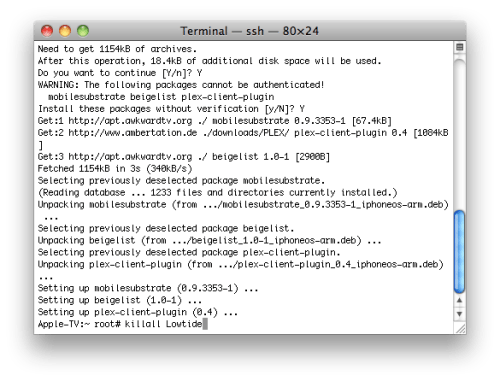Click 'Setting up plex-client-plugin (0.4)' line
Viewport: 500px width, 381px height.
[138, 312]
